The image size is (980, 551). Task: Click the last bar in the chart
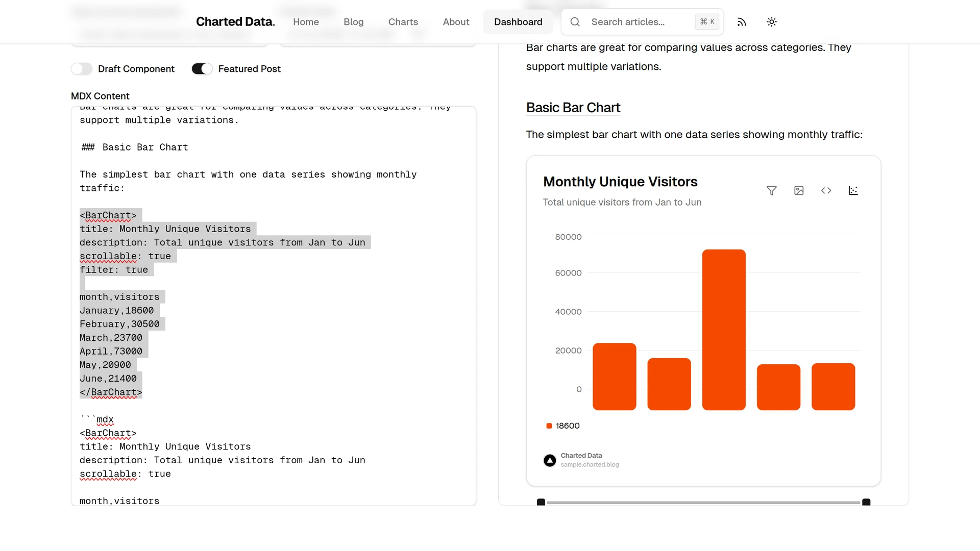[834, 387]
